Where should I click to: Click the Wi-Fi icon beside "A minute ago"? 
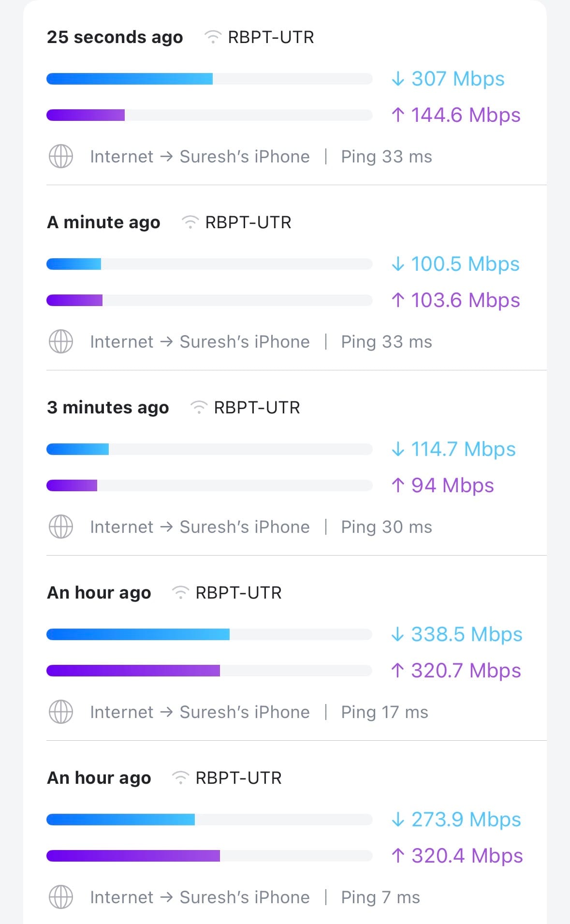point(190,222)
